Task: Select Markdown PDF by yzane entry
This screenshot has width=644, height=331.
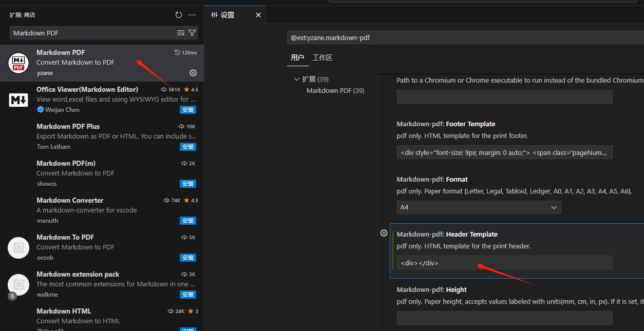Action: 102,63
